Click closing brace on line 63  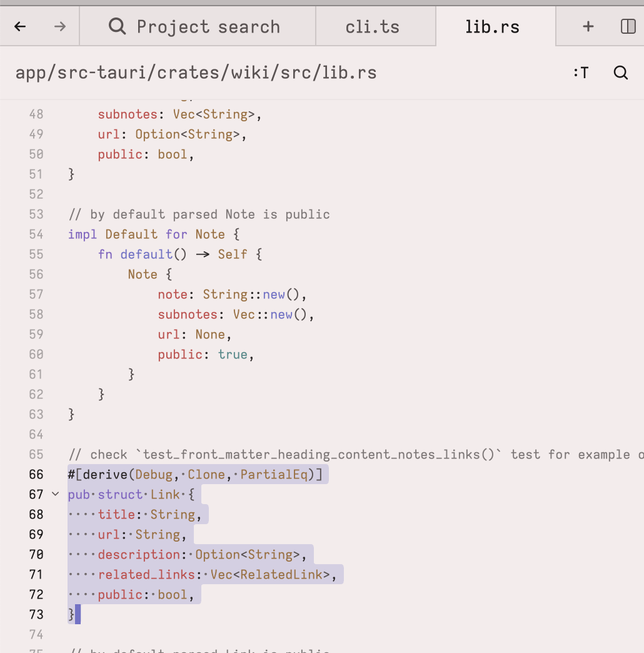(x=71, y=414)
